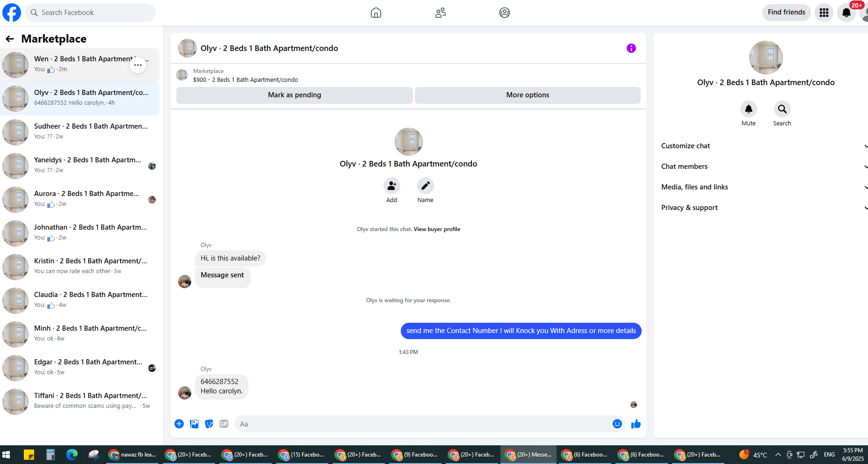
Task: Open the $900 listing link under Marketplace
Action: click(246, 80)
